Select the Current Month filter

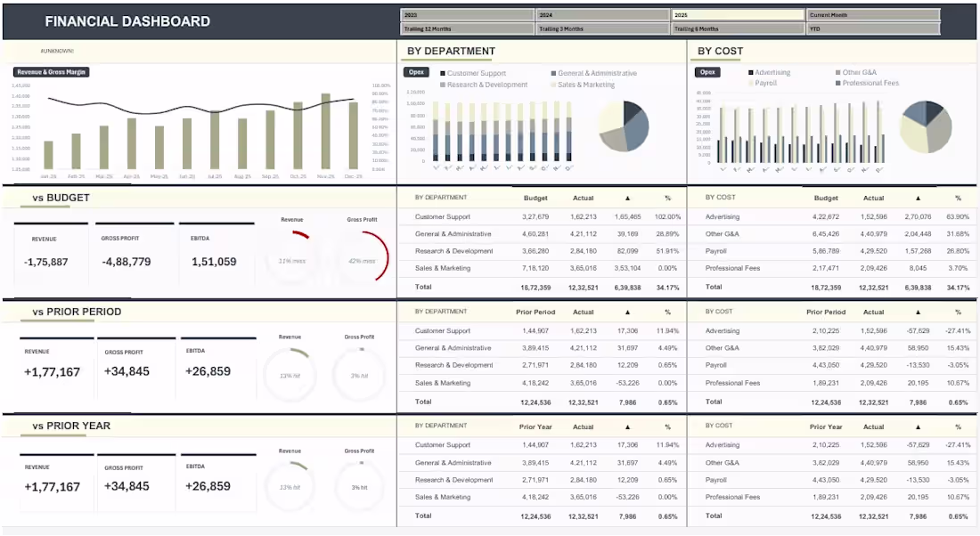pyautogui.click(x=873, y=14)
